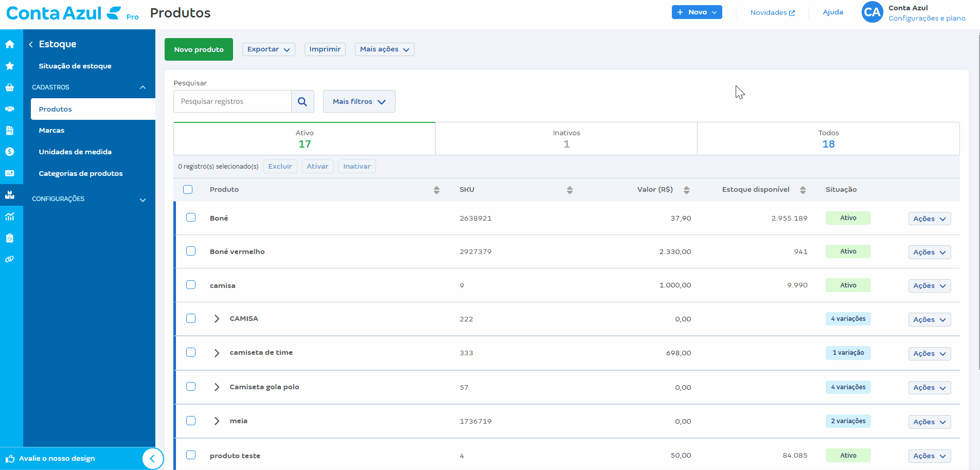The height and width of the screenshot is (470, 980).
Task: Open the handshake icon in the sidebar
Action: pos(10,109)
